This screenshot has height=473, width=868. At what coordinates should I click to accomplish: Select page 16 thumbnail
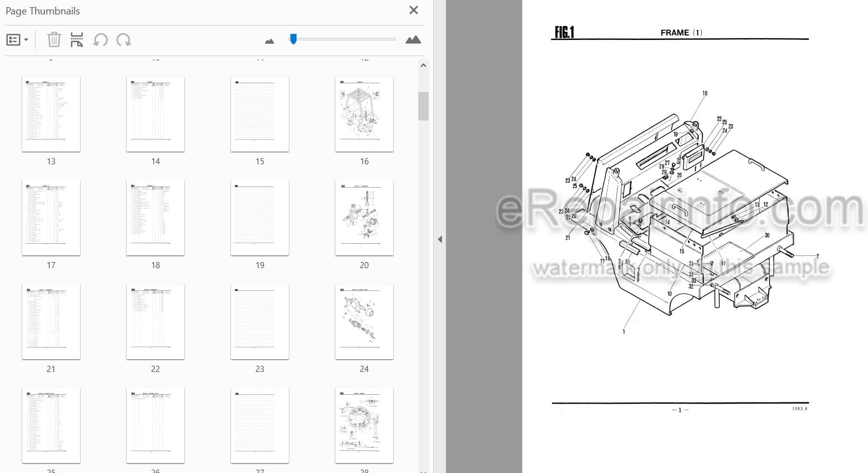(x=364, y=114)
